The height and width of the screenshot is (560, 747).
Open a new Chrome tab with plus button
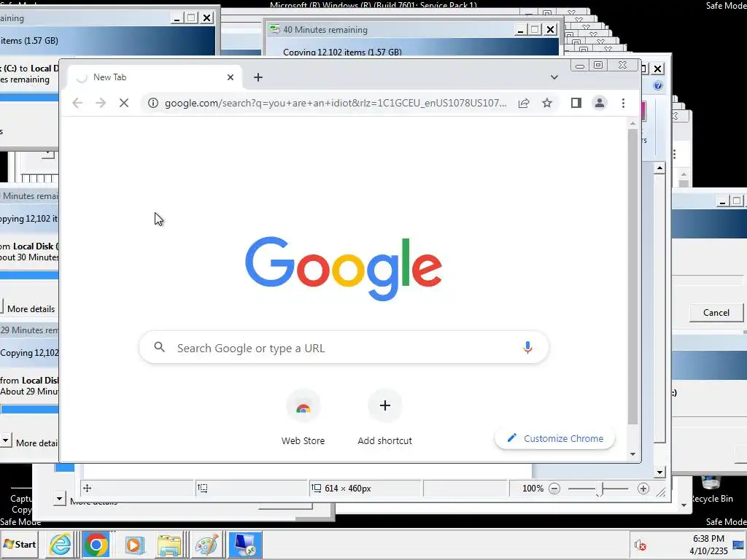coord(258,77)
